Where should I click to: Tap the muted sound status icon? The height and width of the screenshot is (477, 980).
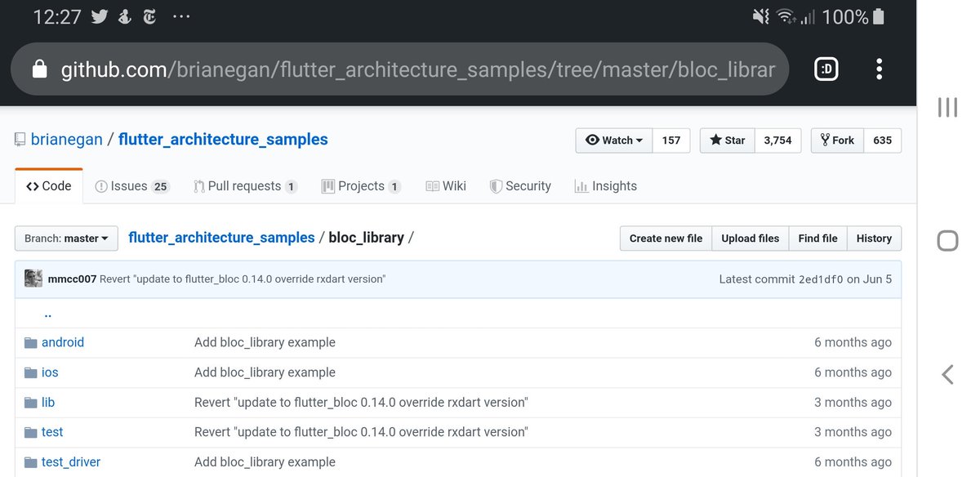coord(760,16)
